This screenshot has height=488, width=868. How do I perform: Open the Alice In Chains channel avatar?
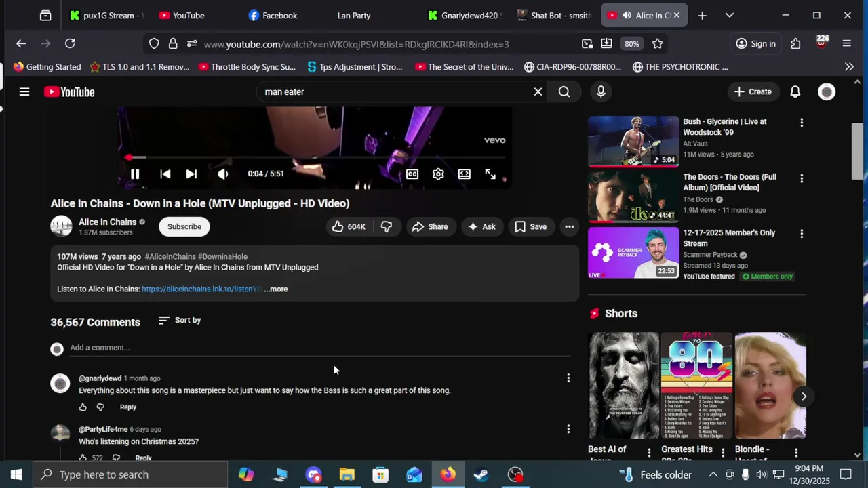point(61,226)
